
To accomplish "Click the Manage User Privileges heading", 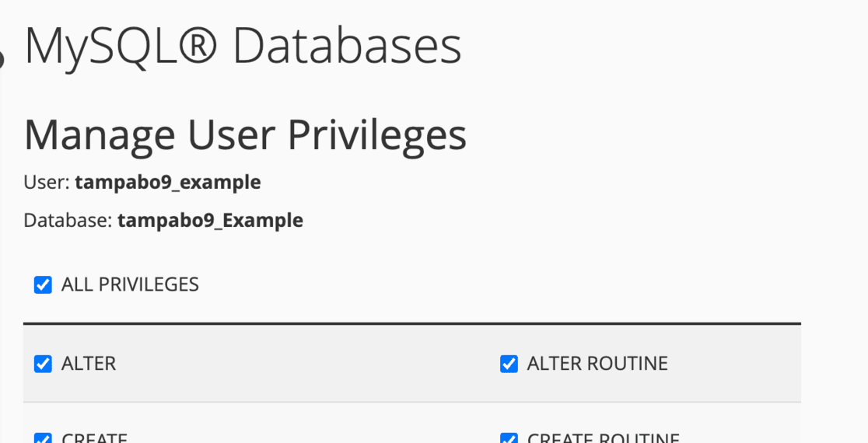I will click(x=245, y=134).
